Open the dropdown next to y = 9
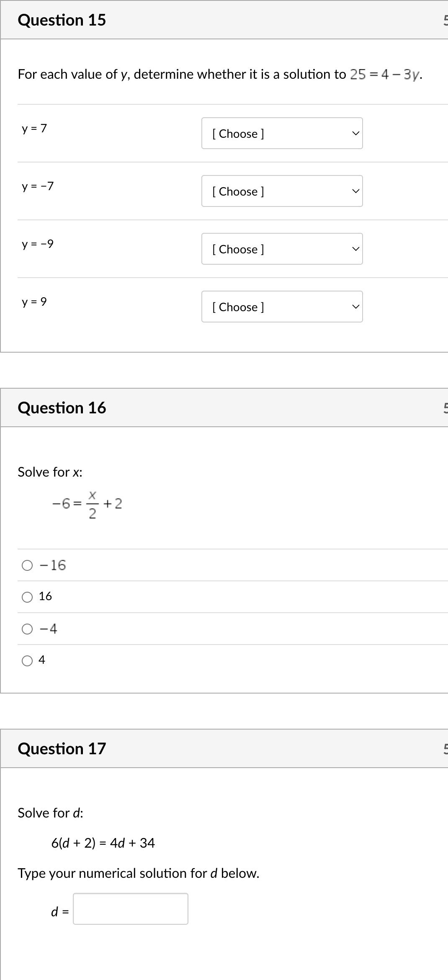The width and height of the screenshot is (448, 980). (282, 307)
